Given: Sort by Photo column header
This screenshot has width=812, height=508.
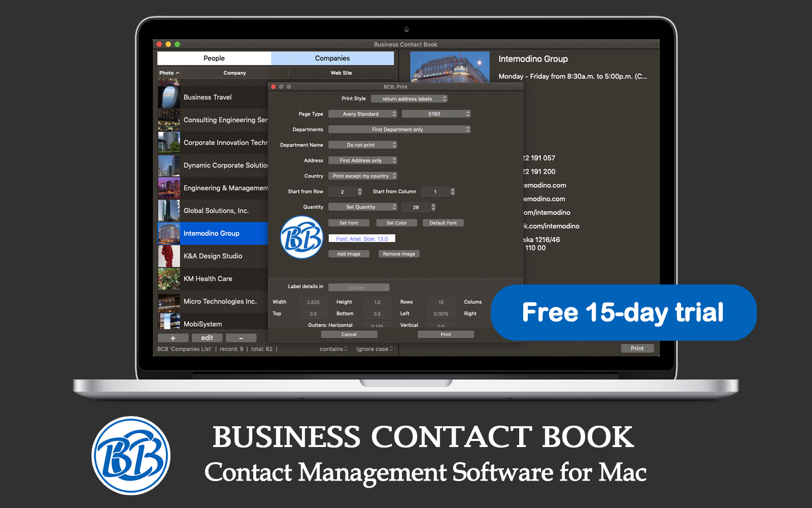Looking at the screenshot, I should (x=168, y=73).
